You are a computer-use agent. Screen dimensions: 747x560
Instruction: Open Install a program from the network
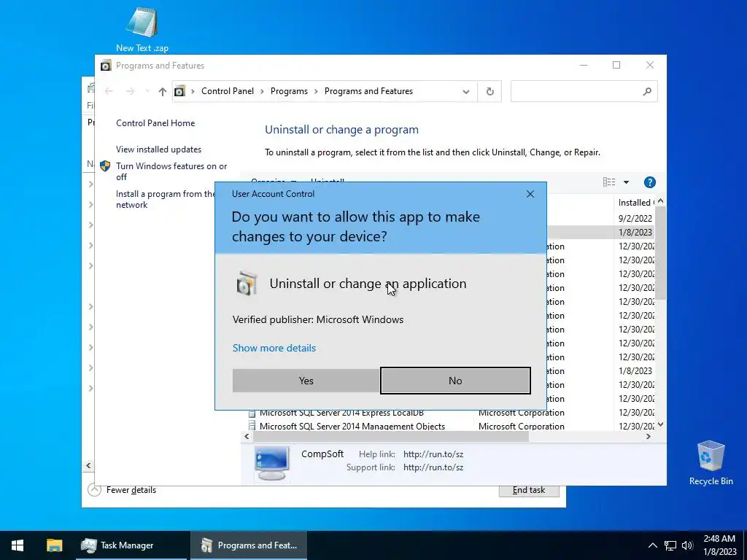(x=166, y=199)
